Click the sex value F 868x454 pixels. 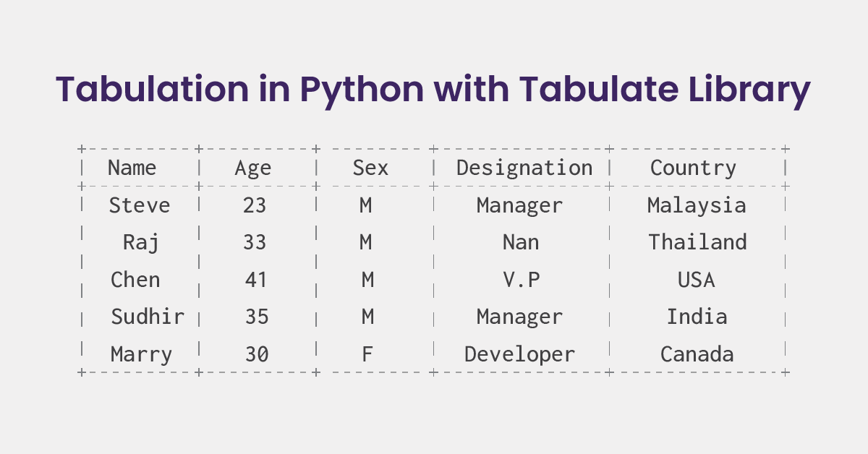click(367, 354)
